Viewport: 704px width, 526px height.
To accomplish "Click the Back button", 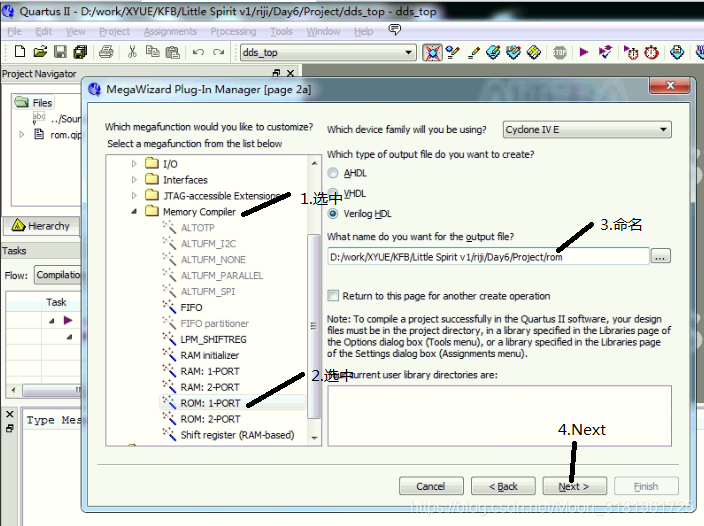I will [x=503, y=486].
